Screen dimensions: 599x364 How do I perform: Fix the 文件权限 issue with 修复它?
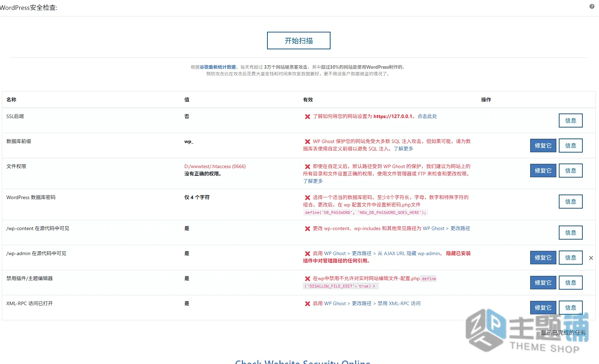tap(543, 171)
